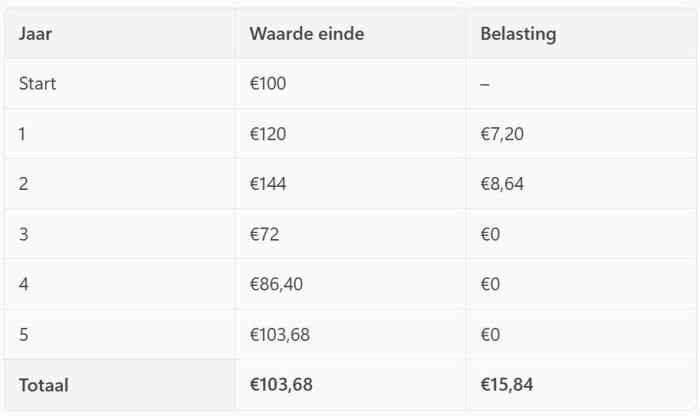Click the €7,20 tax cell
Image resolution: width=700 pixels, height=416 pixels.
click(502, 134)
